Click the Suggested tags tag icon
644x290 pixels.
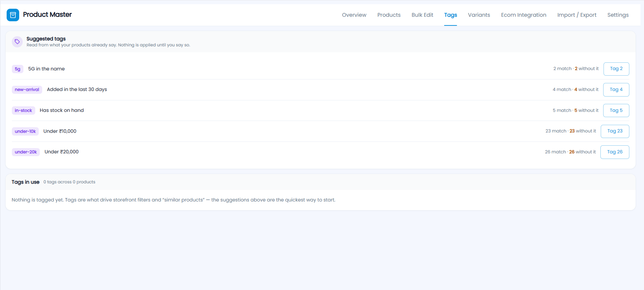(17, 42)
